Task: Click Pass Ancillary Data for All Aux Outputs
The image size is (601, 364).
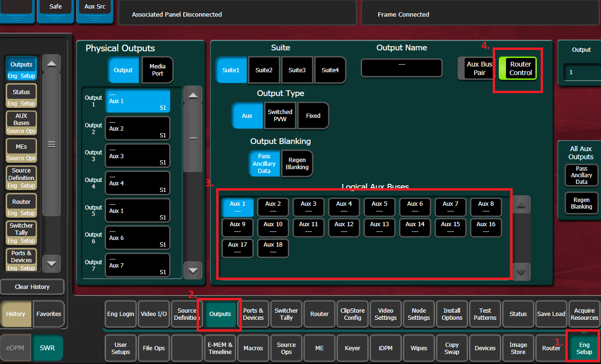Action: tap(582, 175)
